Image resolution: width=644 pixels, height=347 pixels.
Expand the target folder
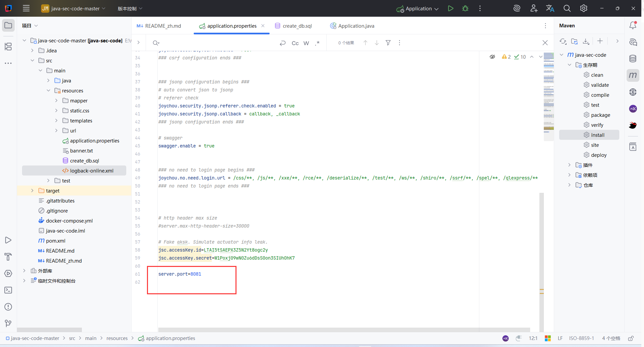pyautogui.click(x=32, y=191)
